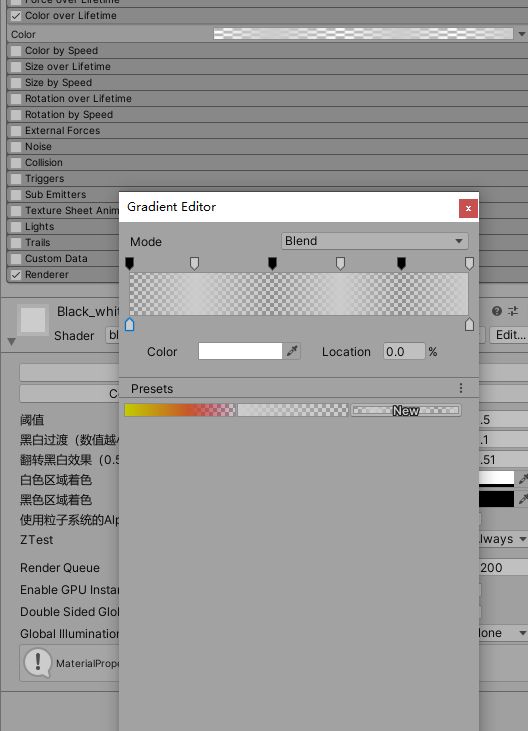
Task: Click the white Color swatch in Gradient Editor
Action: [240, 351]
